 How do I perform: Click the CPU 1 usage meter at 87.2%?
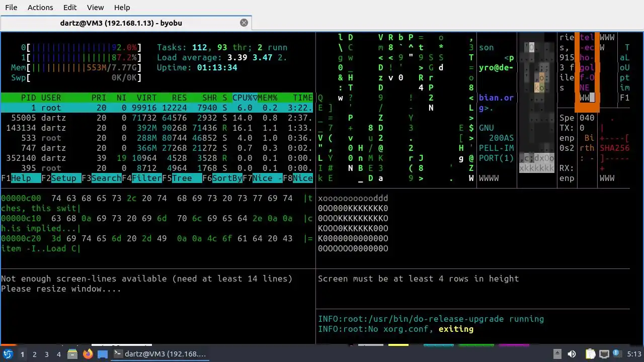(x=81, y=57)
